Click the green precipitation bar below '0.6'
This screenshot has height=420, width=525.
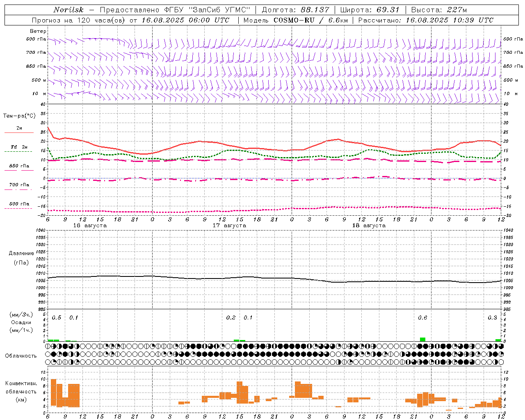click(422, 339)
